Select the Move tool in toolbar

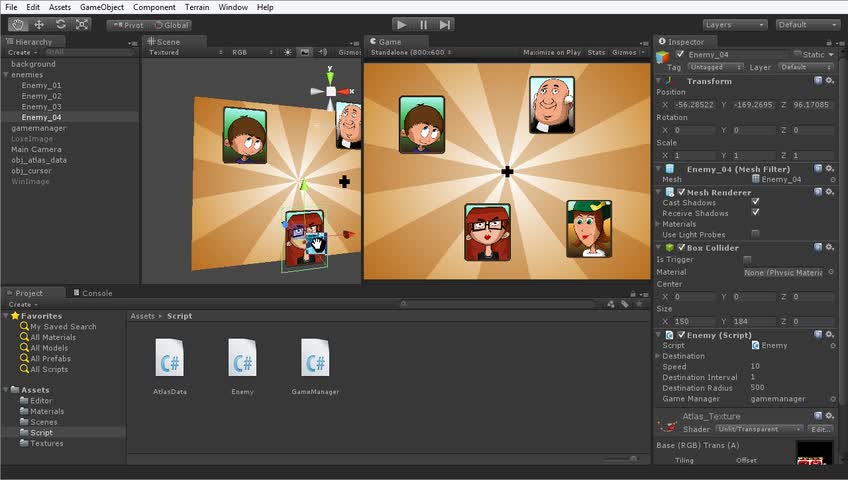pyautogui.click(x=39, y=24)
